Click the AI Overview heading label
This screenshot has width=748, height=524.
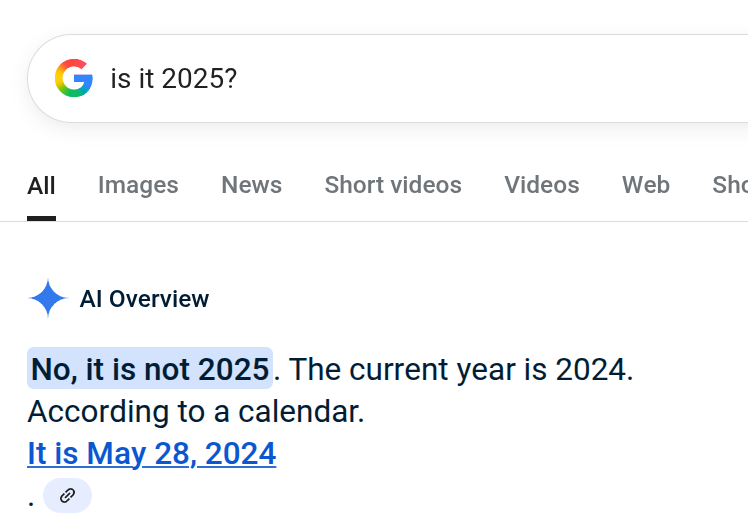pyautogui.click(x=144, y=299)
